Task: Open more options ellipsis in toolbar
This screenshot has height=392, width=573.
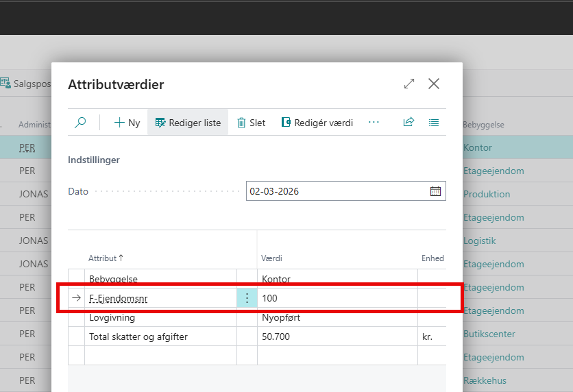Action: 374,122
